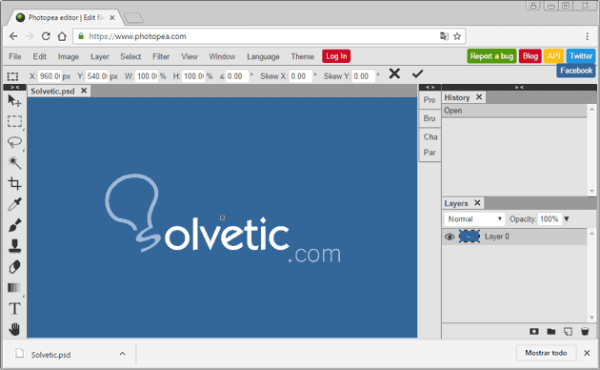Open the blend mode Normal dropdown
Screen dimensions: 600x370
click(x=474, y=219)
